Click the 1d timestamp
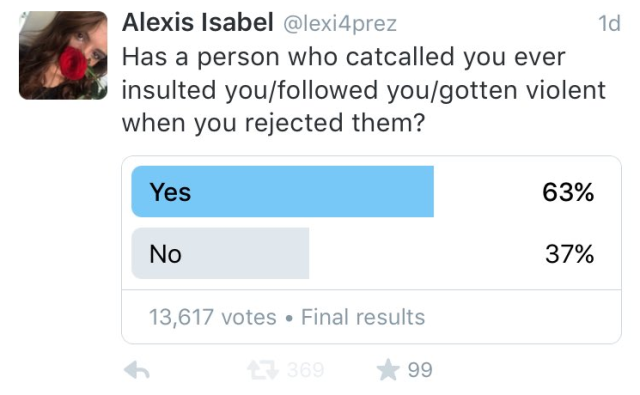Image resolution: width=640 pixels, height=395 pixels. coord(609,23)
